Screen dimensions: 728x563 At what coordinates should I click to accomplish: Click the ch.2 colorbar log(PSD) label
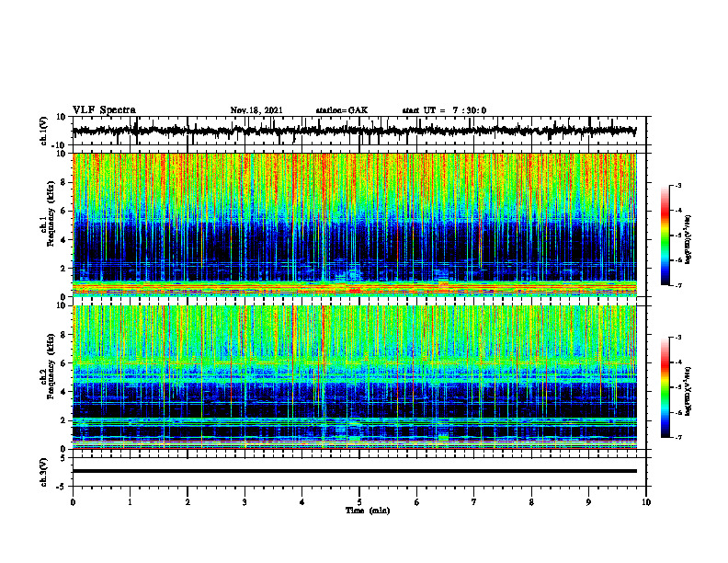tap(688, 391)
